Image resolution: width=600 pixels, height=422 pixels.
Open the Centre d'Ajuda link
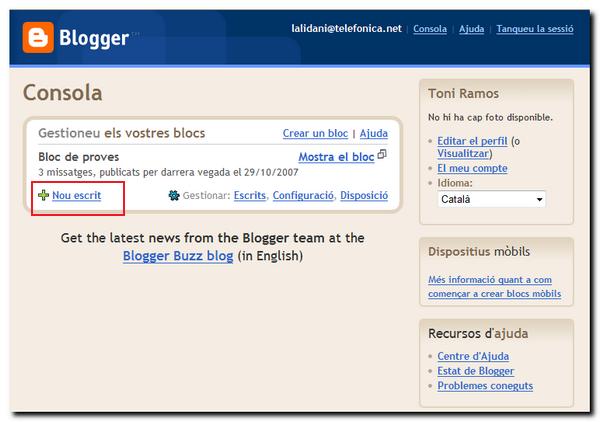click(473, 356)
